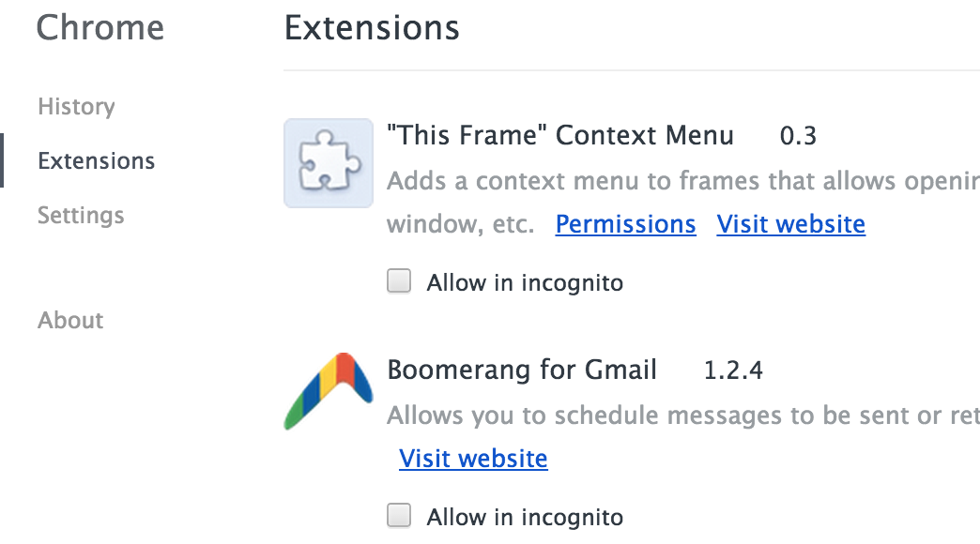Tick Allow in incognito for Boomerang
This screenshot has width=980, height=544.
(x=399, y=516)
